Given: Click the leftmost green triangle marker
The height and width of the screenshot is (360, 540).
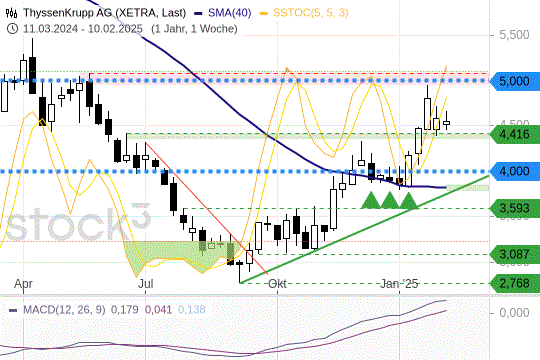Looking at the screenshot, I should pyautogui.click(x=371, y=200).
